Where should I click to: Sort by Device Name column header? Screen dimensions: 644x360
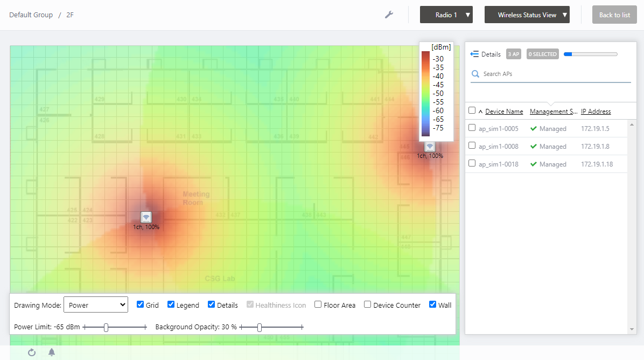point(504,112)
